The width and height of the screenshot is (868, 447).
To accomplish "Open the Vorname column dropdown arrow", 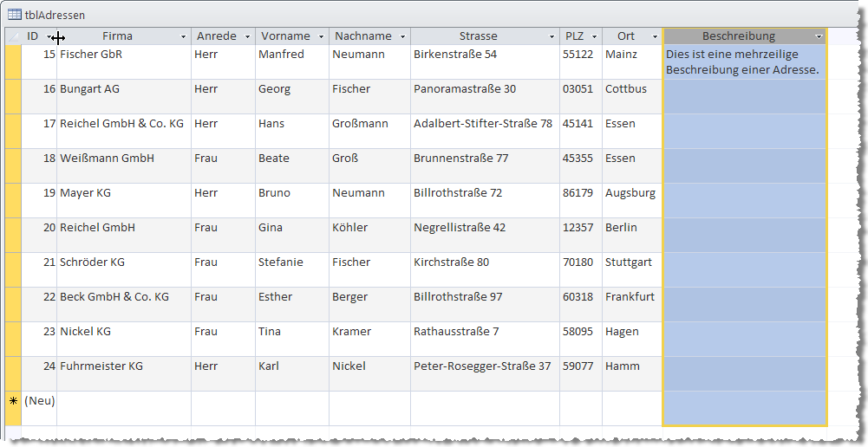I will click(x=321, y=37).
